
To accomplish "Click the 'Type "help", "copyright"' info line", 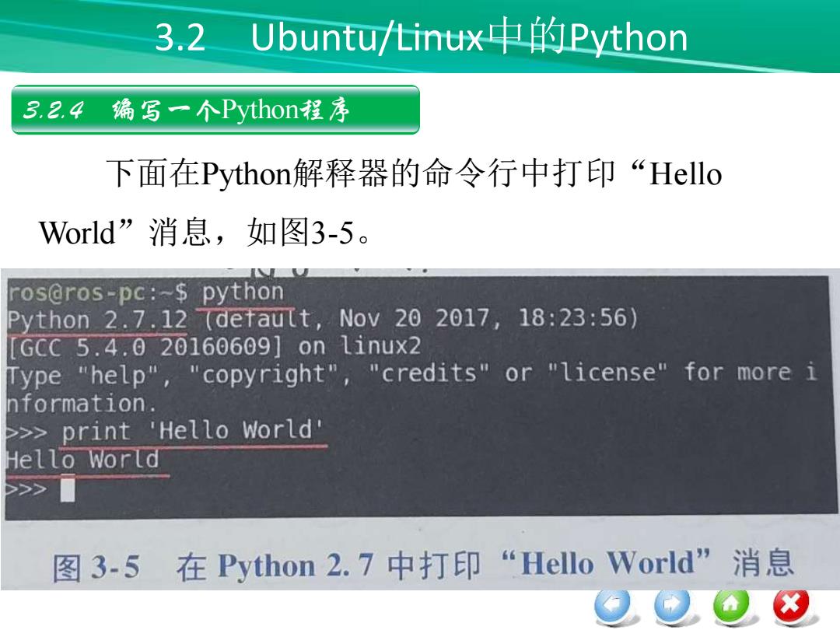I will coord(412,373).
